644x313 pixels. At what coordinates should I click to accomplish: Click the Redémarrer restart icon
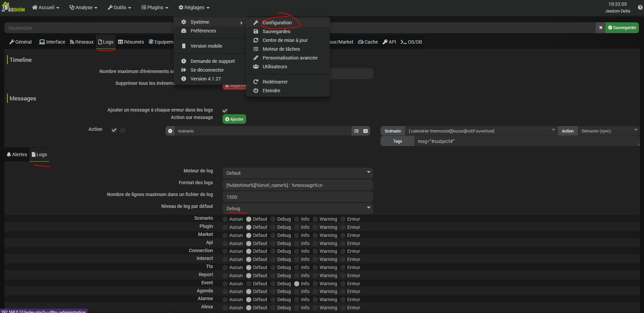[x=256, y=82]
